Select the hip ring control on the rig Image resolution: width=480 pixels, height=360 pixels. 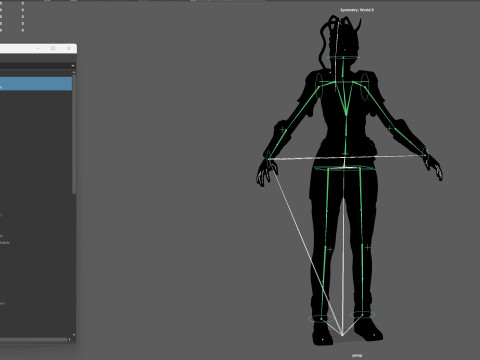click(x=344, y=168)
